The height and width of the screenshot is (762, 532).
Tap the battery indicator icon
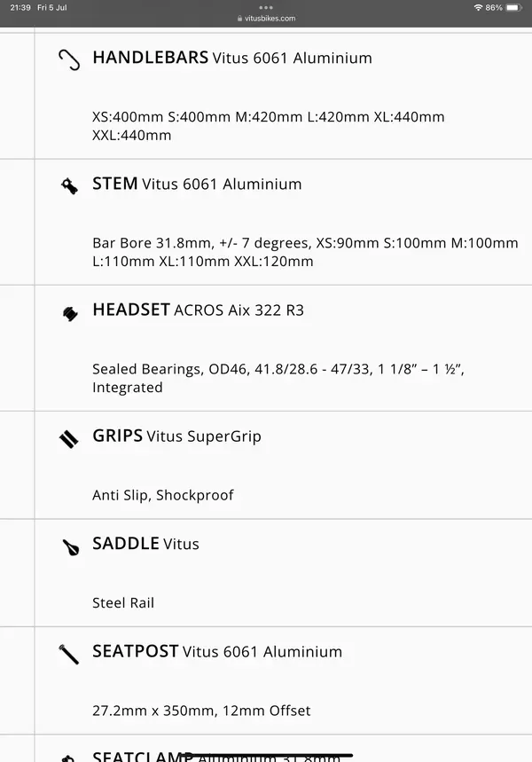pos(512,7)
